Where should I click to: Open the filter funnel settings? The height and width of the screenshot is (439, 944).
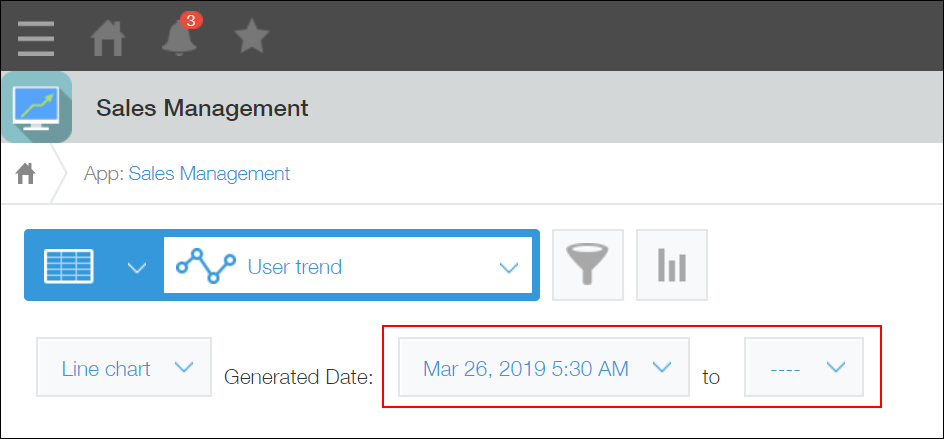tap(587, 265)
